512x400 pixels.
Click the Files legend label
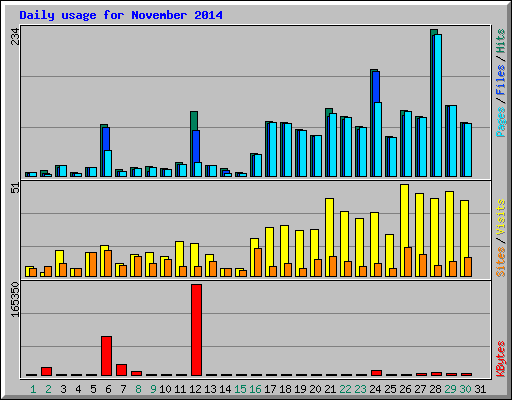pos(500,79)
